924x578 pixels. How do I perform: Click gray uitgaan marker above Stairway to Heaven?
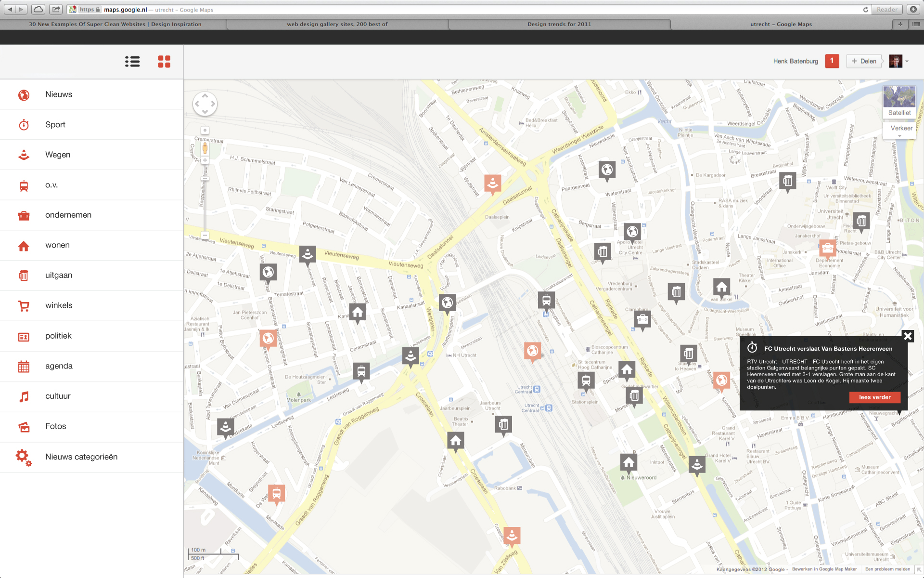tap(689, 355)
